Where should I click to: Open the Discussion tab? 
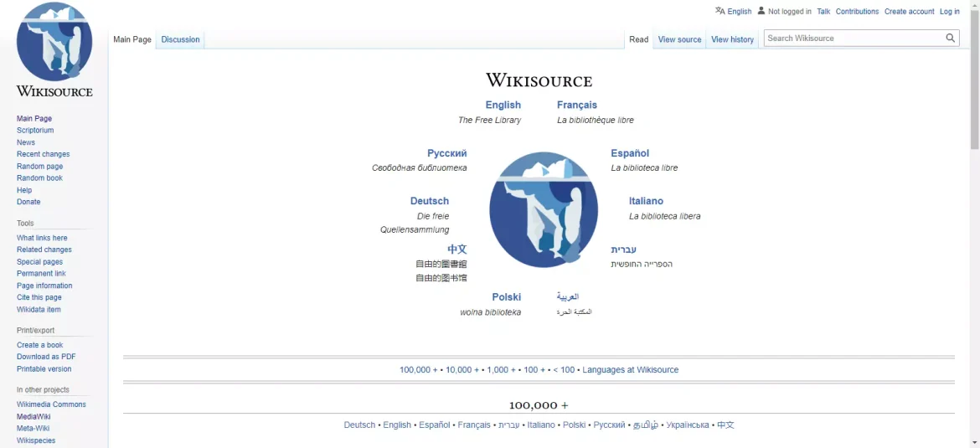point(180,39)
